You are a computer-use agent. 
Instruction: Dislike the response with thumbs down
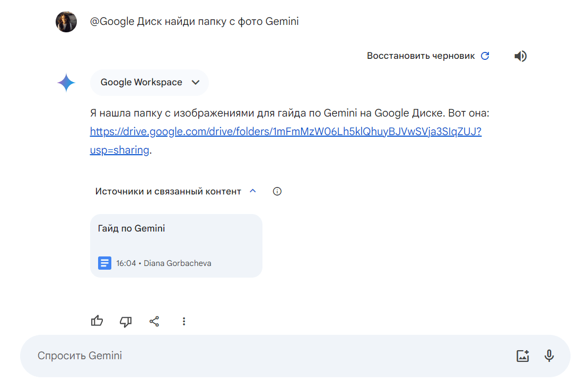126,321
